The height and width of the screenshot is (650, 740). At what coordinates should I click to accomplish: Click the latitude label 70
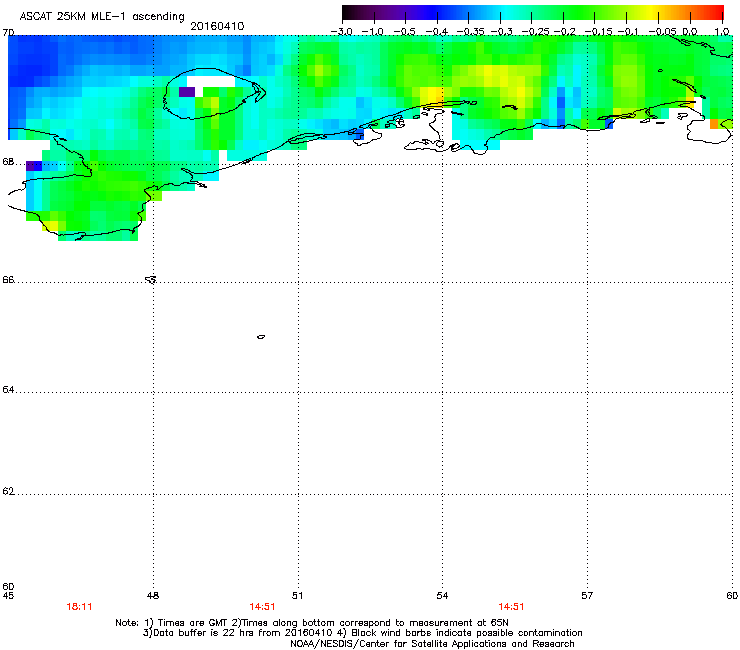point(8,32)
